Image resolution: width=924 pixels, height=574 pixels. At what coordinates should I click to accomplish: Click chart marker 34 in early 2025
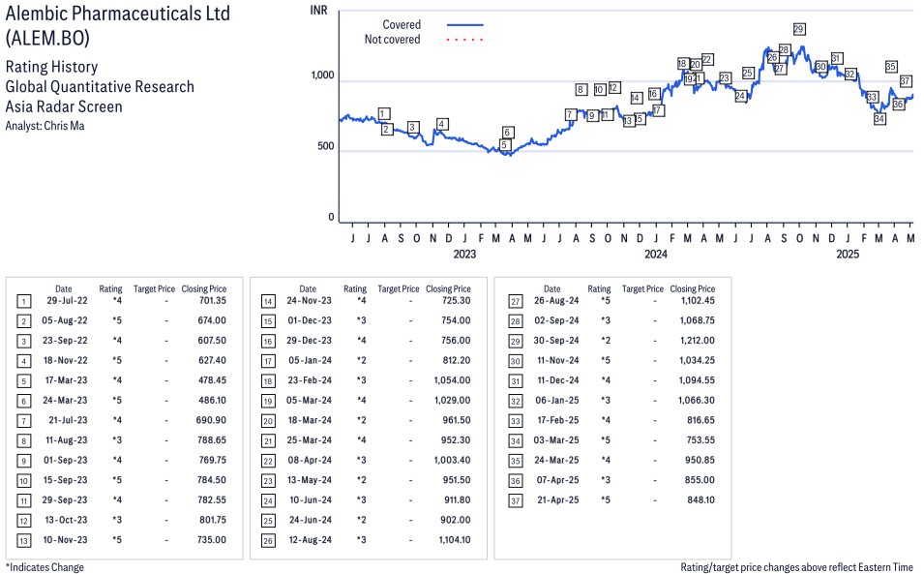coord(879,119)
